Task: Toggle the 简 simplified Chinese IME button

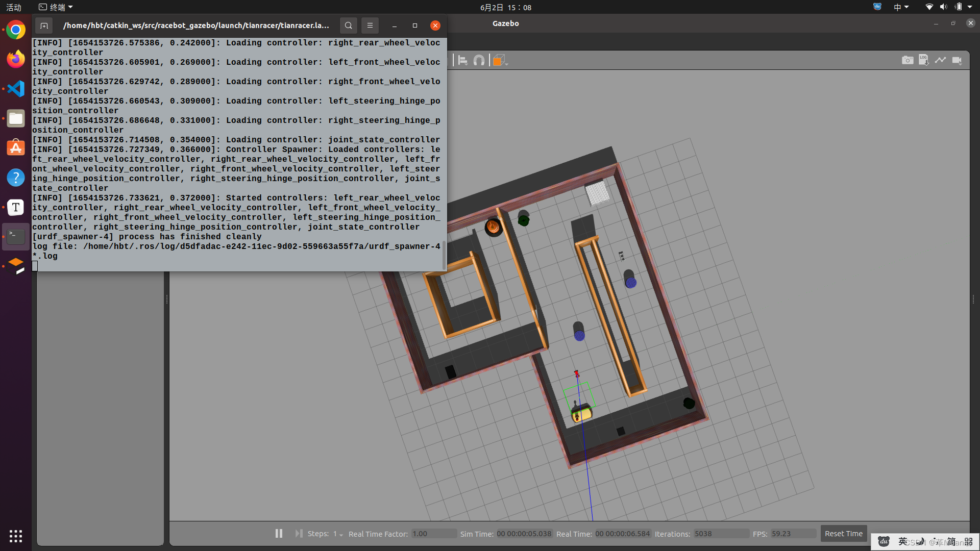Action: [x=951, y=541]
